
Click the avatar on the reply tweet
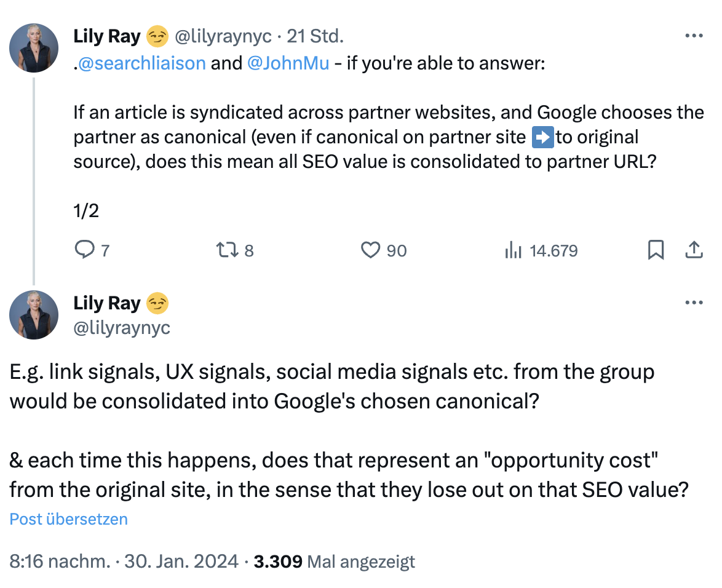pyautogui.click(x=34, y=315)
